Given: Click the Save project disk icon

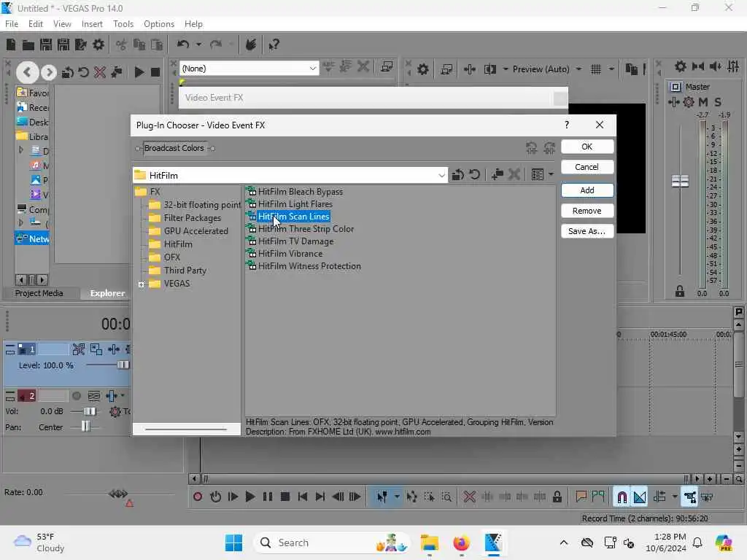Looking at the screenshot, I should [x=46, y=44].
